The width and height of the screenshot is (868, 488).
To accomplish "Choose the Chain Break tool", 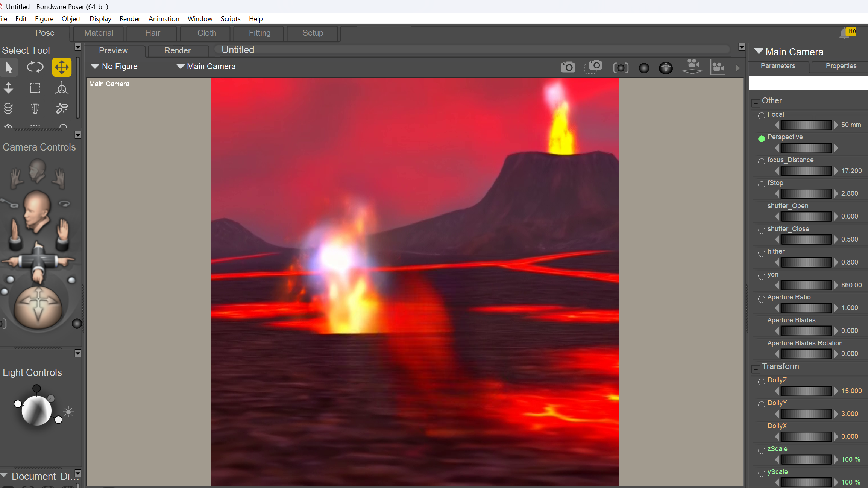I will [62, 109].
